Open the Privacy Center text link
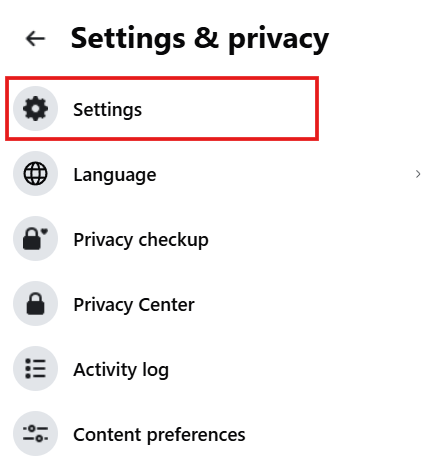Screen dimensions: 431x465 134,305
